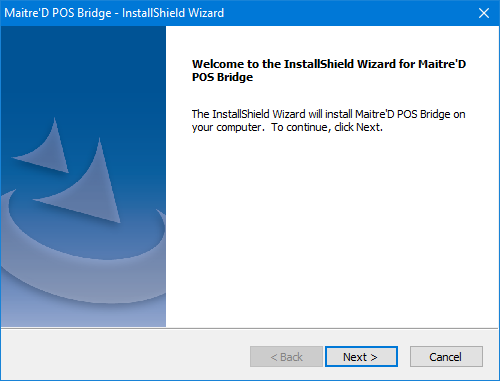Screen dimensions: 500x381
Task: Click the horizontal separator line above the buttons
Action: click(x=250, y=328)
